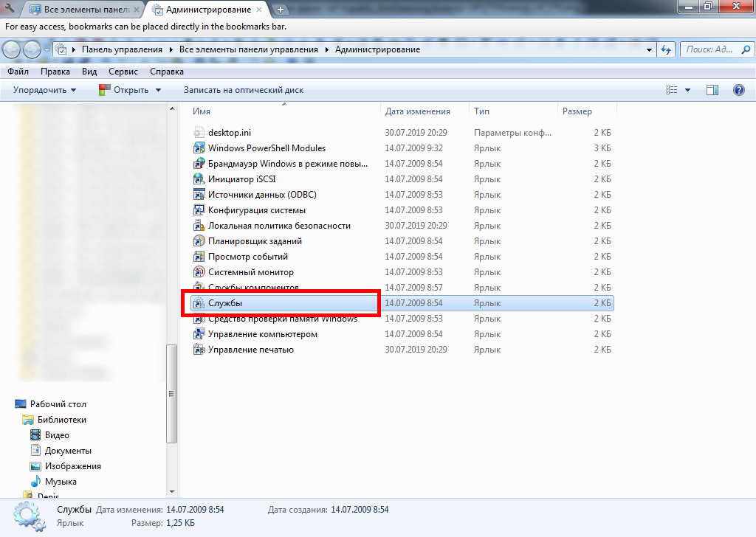Select Документы in the navigation tree
The width and height of the screenshot is (756, 537).
(68, 451)
